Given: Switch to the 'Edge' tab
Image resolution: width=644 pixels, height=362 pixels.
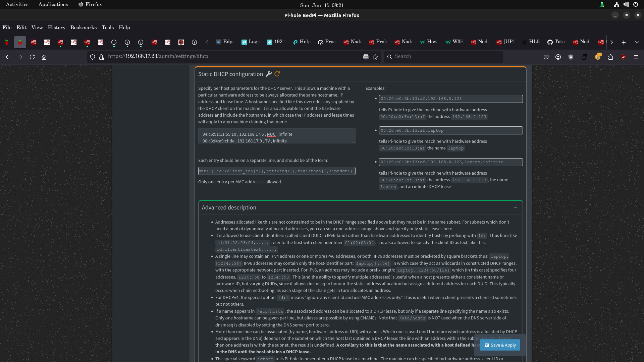Looking at the screenshot, I should pyautogui.click(x=225, y=42).
